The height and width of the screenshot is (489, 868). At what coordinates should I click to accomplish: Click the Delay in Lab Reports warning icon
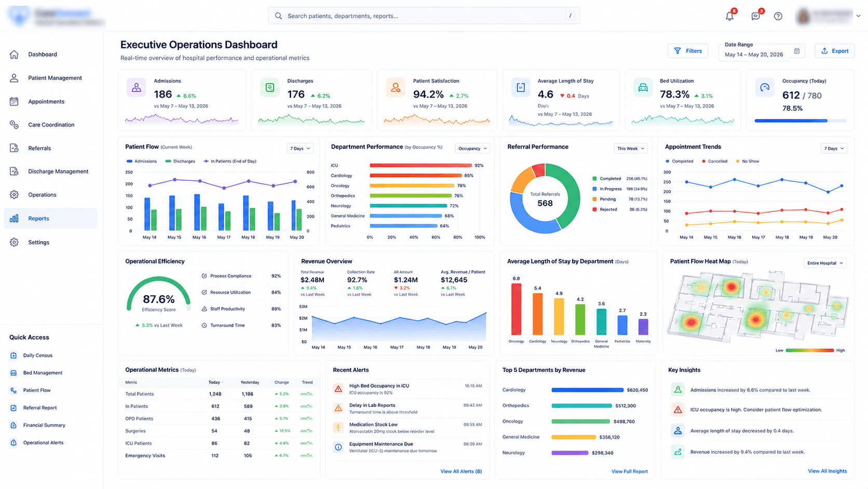[338, 408]
